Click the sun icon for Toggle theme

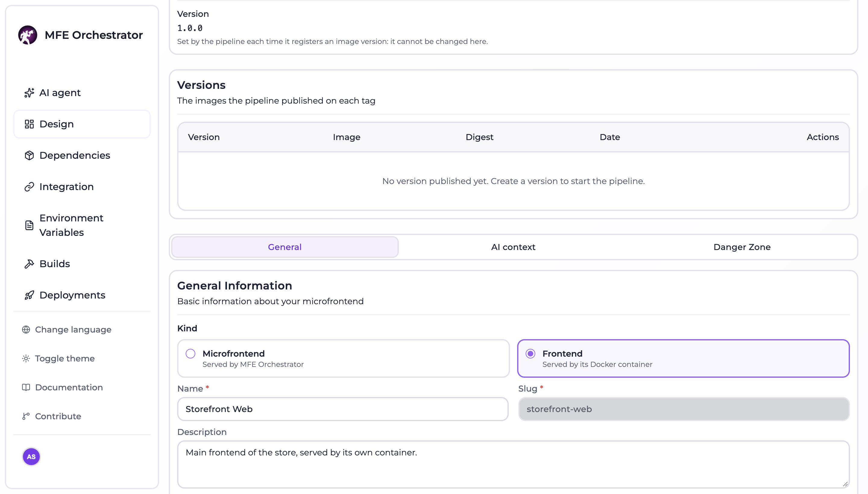click(26, 358)
